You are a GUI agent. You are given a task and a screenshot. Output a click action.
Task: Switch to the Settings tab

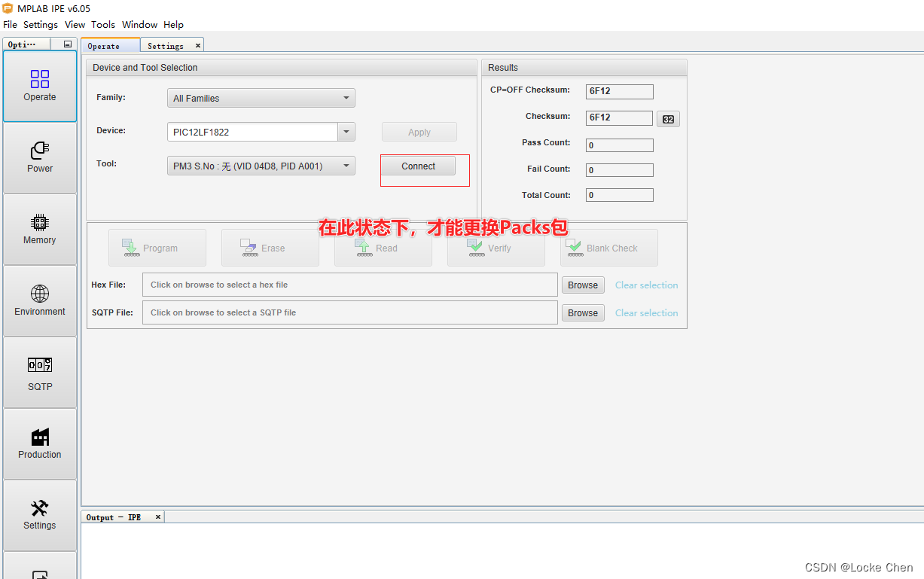[166, 45]
